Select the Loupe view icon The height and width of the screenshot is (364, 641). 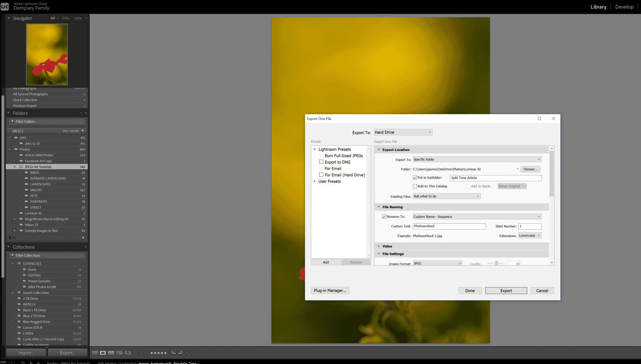(103, 353)
